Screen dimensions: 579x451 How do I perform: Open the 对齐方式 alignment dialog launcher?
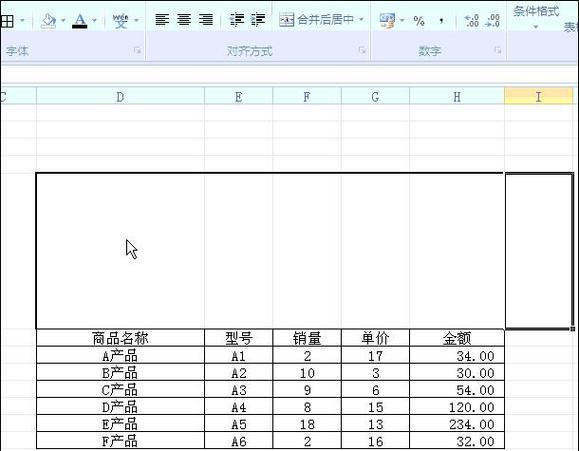(362, 50)
